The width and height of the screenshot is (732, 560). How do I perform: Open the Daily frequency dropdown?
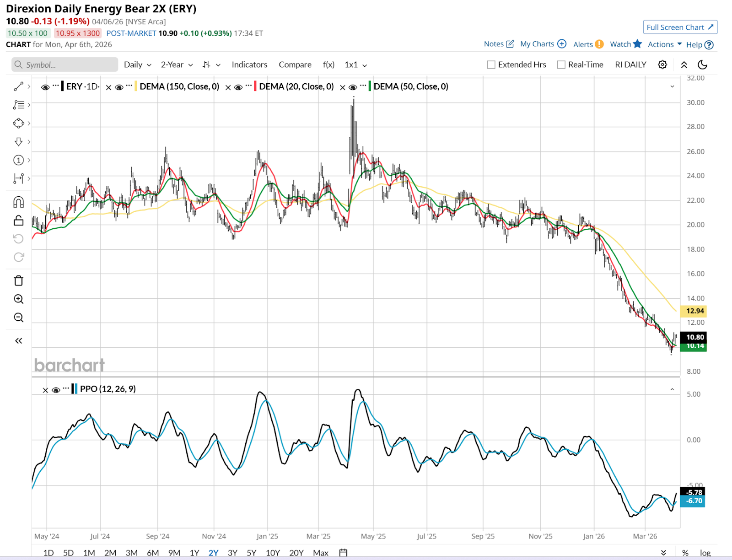pyautogui.click(x=137, y=65)
